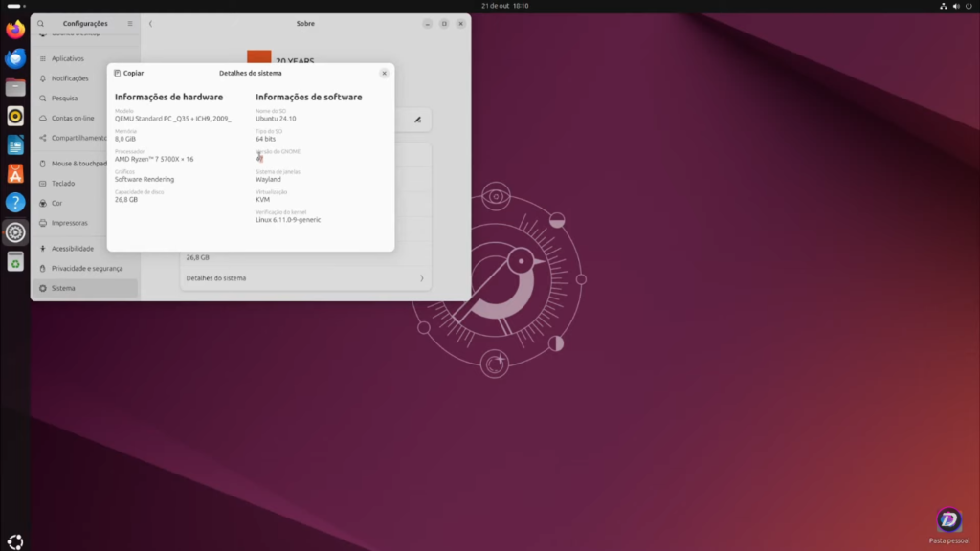Select Aplicativos in the settings sidebar
The height and width of the screenshot is (551, 980).
coord(85,58)
